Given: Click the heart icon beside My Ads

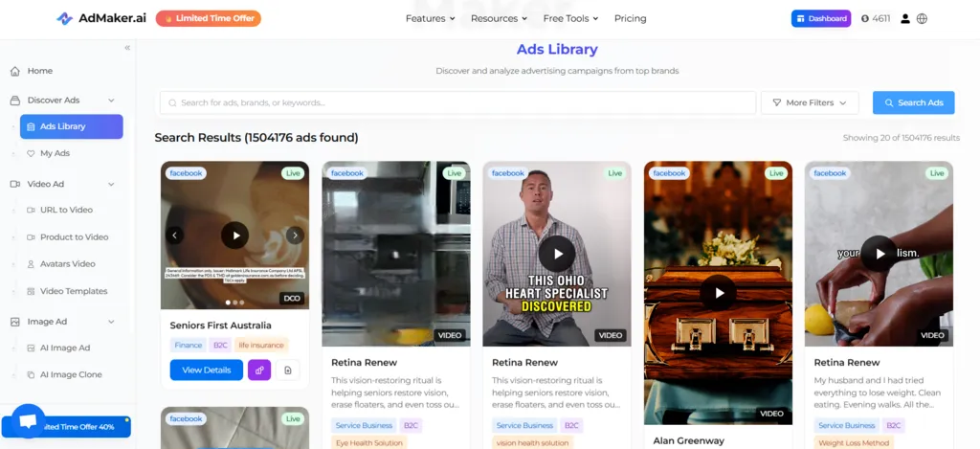Looking at the screenshot, I should [x=31, y=153].
